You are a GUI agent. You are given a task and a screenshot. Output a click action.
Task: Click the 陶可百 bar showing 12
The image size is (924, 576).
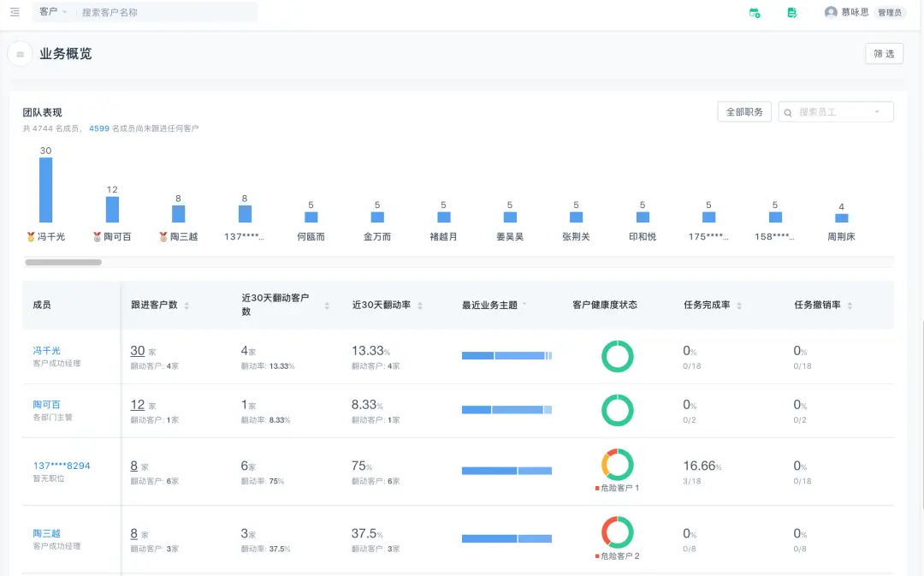pos(112,210)
